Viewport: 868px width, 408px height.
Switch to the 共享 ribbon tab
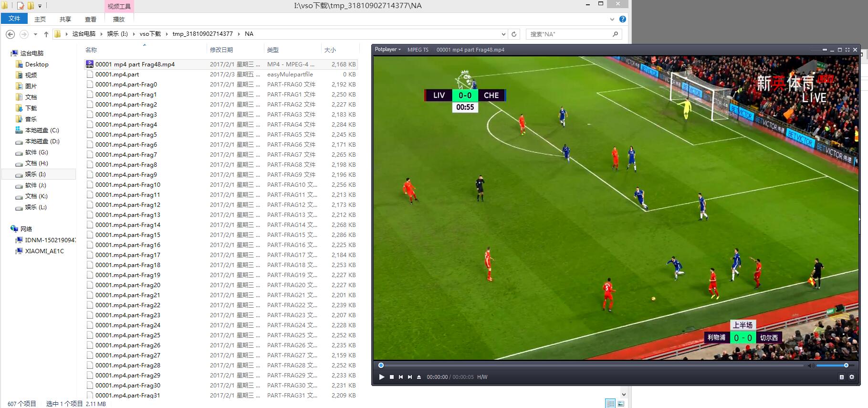(x=65, y=19)
